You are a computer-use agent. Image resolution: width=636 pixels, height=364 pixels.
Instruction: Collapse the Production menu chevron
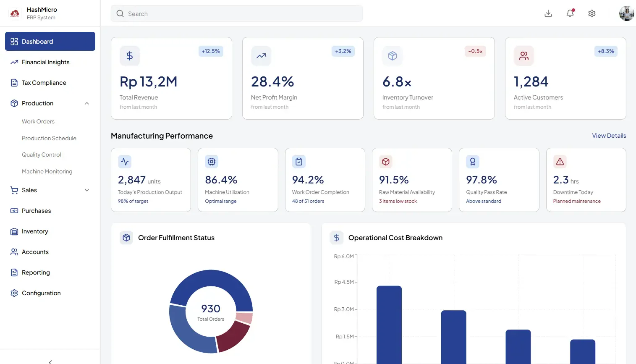point(87,103)
